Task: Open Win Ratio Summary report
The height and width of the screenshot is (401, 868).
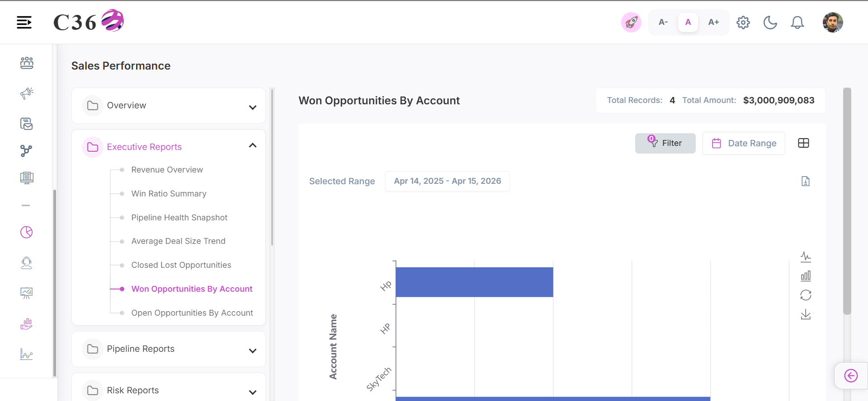Action: point(169,194)
